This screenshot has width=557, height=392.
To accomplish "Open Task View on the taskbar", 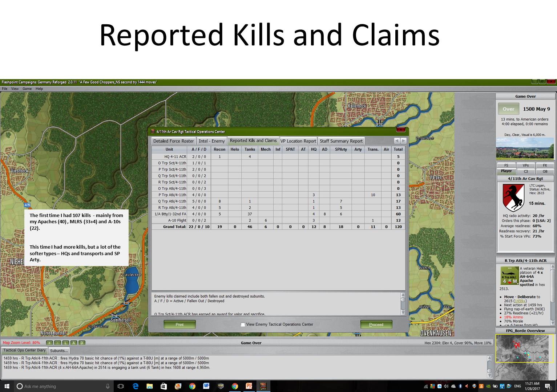I will click(x=121, y=386).
